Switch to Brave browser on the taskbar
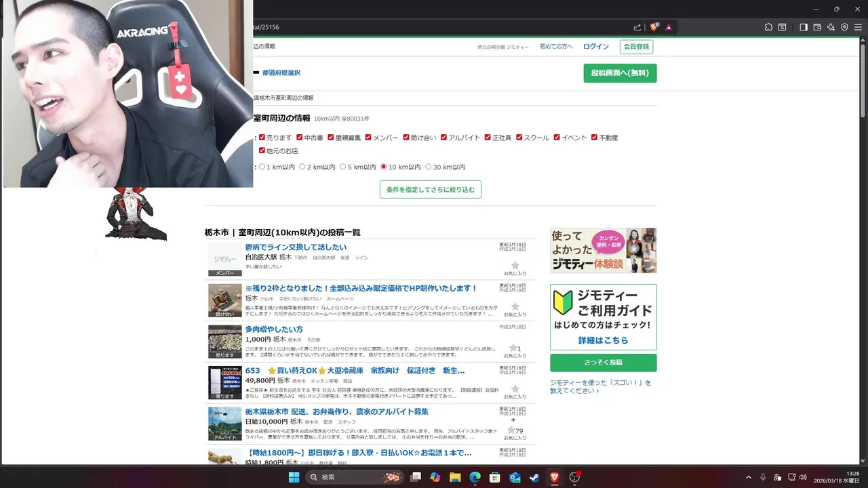Image resolution: width=868 pixels, height=488 pixels. tap(555, 477)
